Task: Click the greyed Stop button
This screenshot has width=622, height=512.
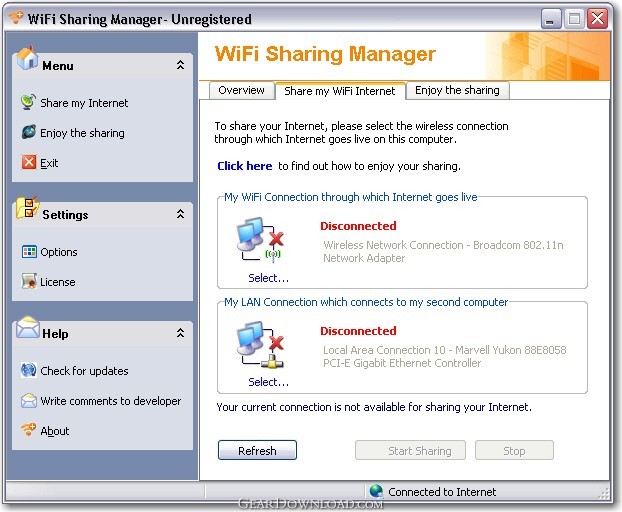Action: (514, 450)
